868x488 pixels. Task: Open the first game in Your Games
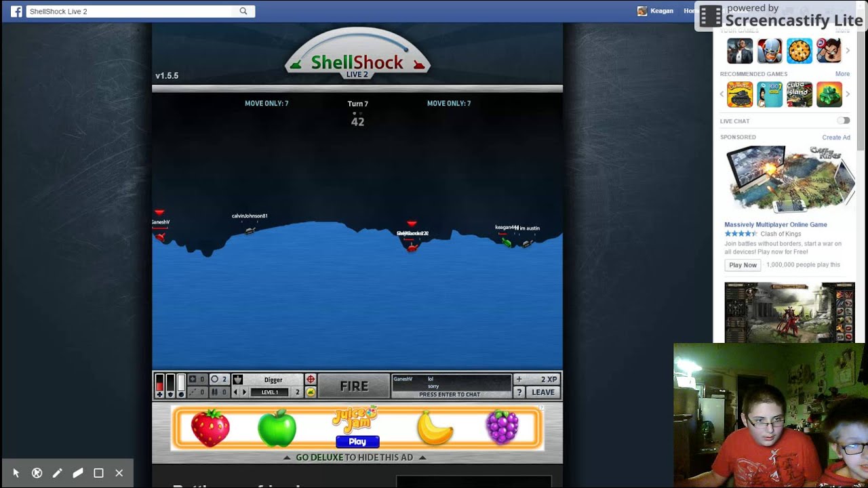[x=740, y=51]
